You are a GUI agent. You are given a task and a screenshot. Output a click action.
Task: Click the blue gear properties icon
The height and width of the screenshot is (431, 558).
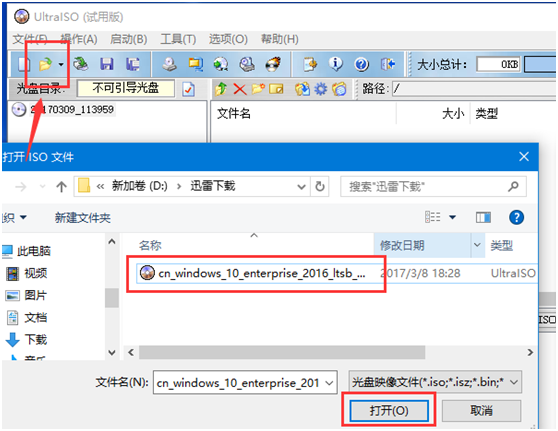click(321, 89)
